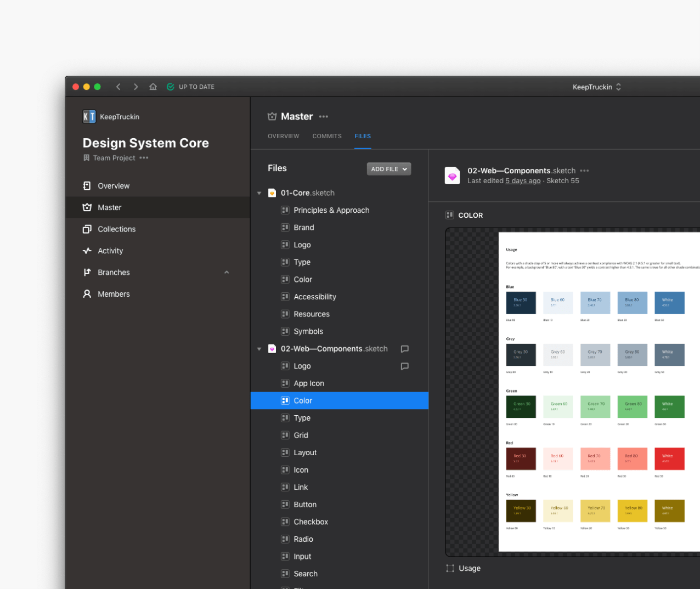
Task: Select the Search page
Action: pyautogui.click(x=340, y=574)
